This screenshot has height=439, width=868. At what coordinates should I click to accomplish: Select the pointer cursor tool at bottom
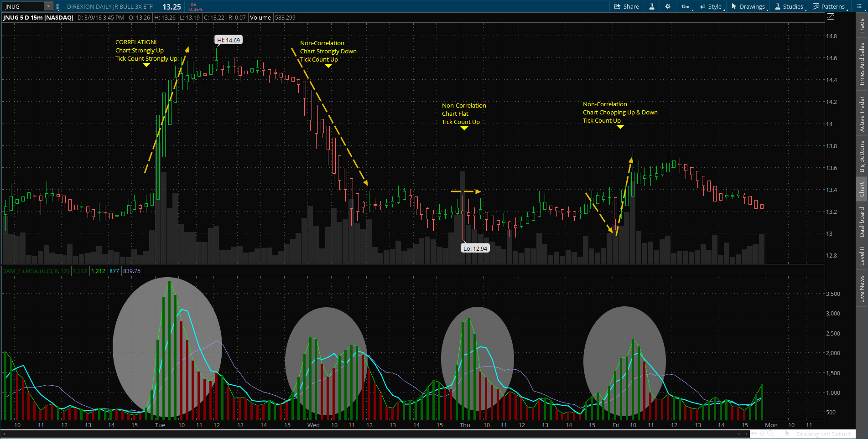coord(787,434)
